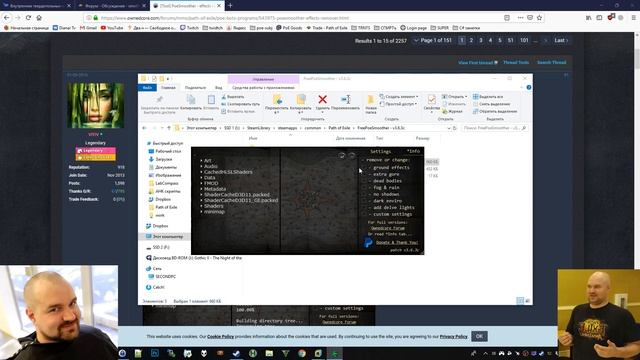Open the Twitch bookmark

(x=189, y=28)
